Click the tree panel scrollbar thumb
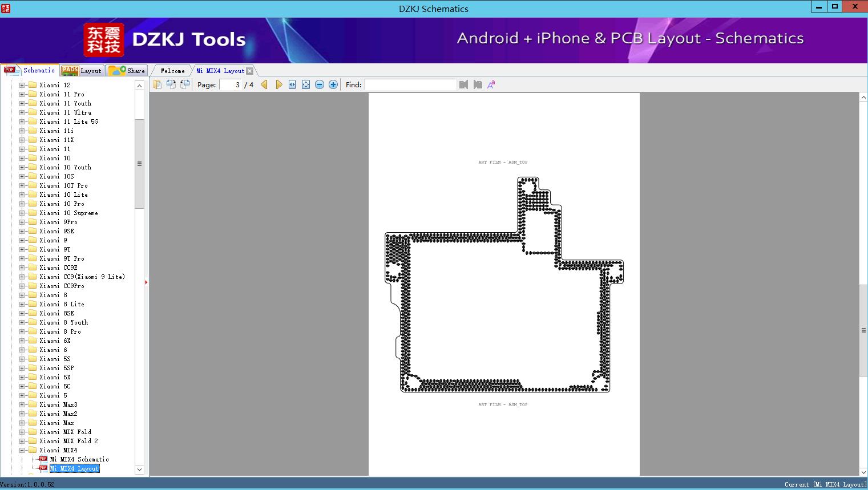This screenshot has height=490, width=868. tap(139, 164)
